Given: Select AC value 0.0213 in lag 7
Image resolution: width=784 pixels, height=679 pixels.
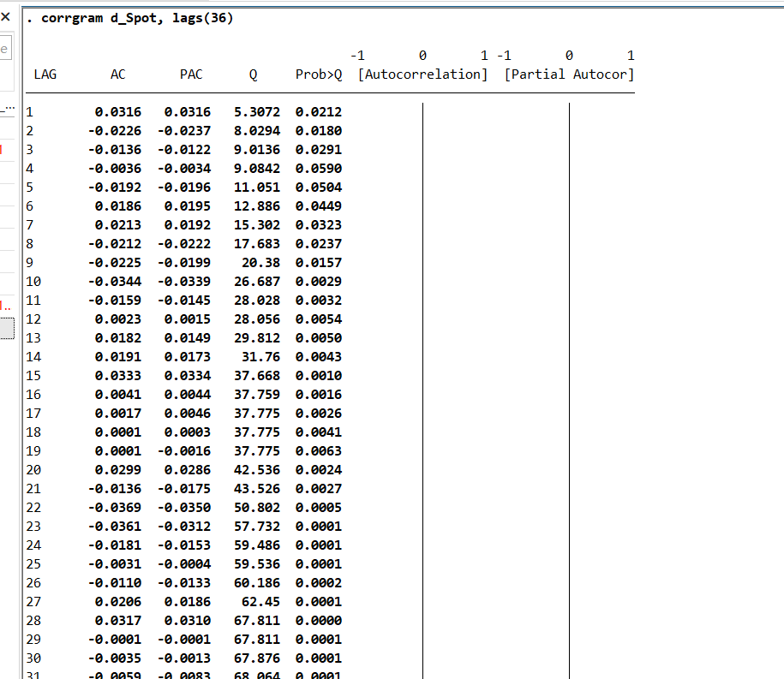Looking at the screenshot, I should [118, 225].
